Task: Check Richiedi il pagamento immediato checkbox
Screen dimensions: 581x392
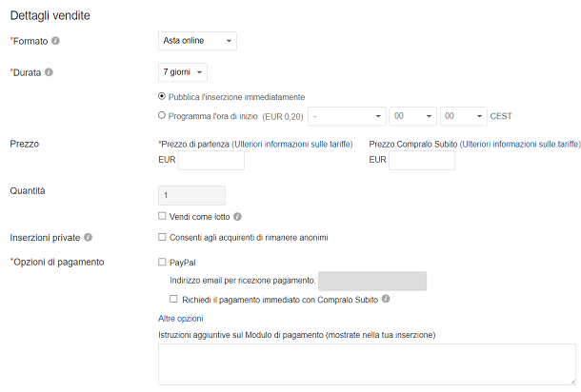Action: click(x=173, y=299)
